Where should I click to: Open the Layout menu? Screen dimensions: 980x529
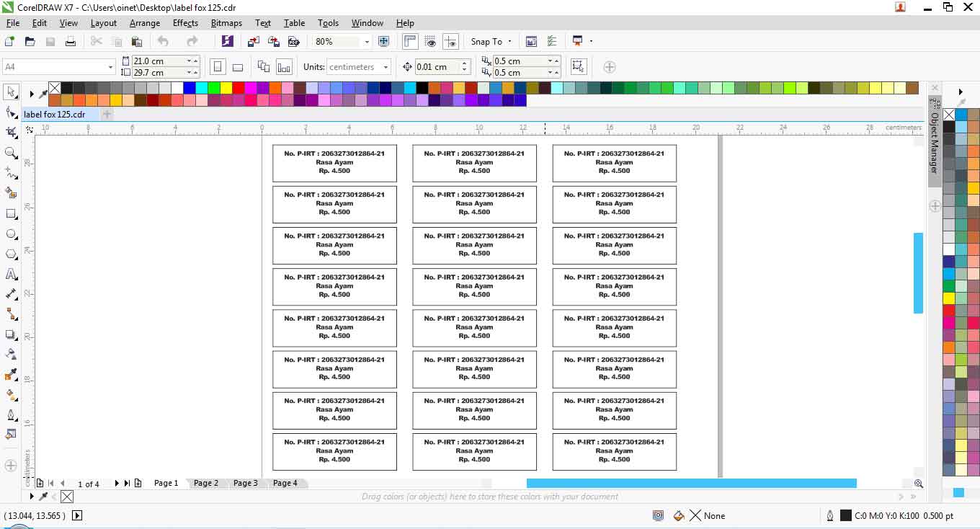click(x=103, y=22)
